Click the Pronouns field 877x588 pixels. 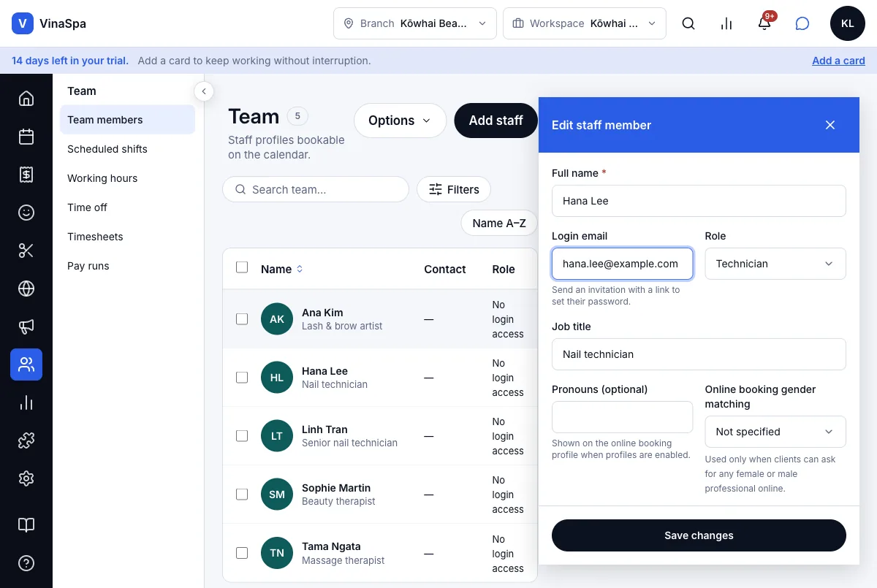pyautogui.click(x=622, y=417)
